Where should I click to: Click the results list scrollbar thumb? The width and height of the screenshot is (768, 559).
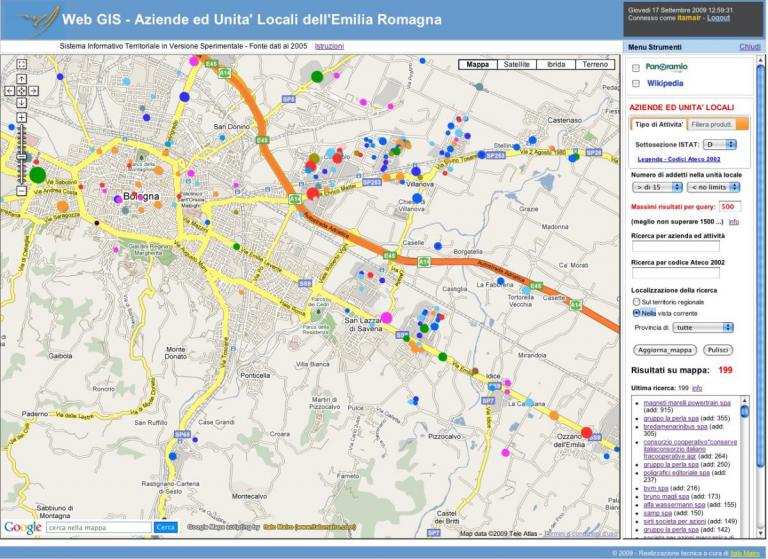point(744,411)
